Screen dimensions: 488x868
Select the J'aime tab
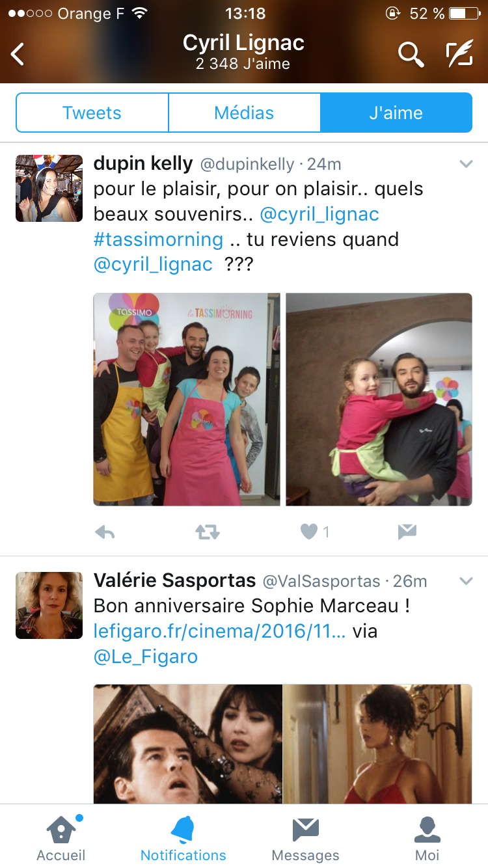(396, 113)
